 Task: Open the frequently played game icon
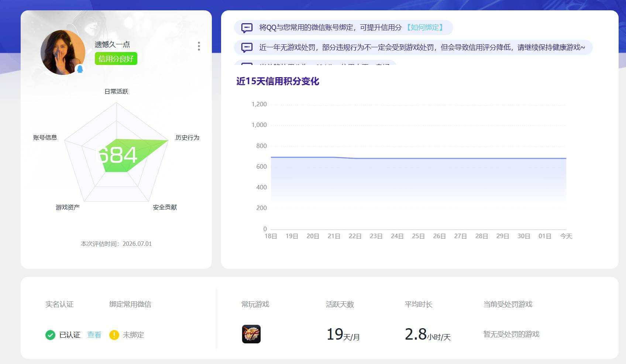pyautogui.click(x=251, y=334)
